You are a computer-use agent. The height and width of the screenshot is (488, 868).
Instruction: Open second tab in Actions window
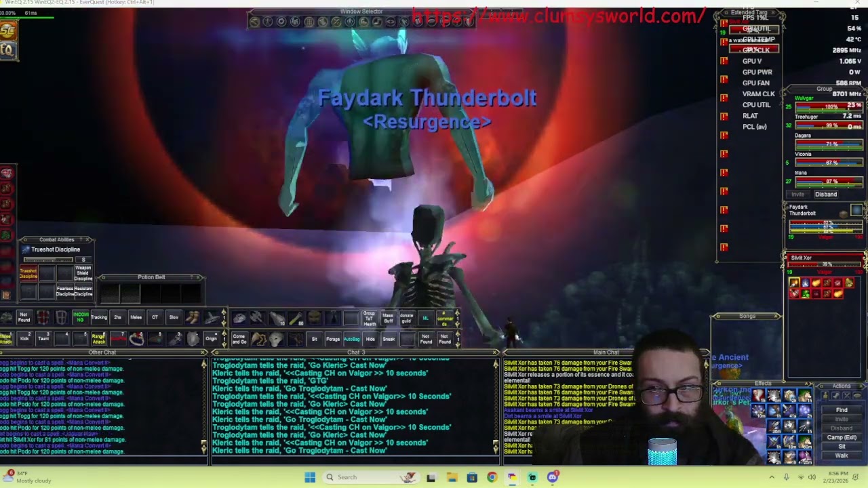[835, 395]
